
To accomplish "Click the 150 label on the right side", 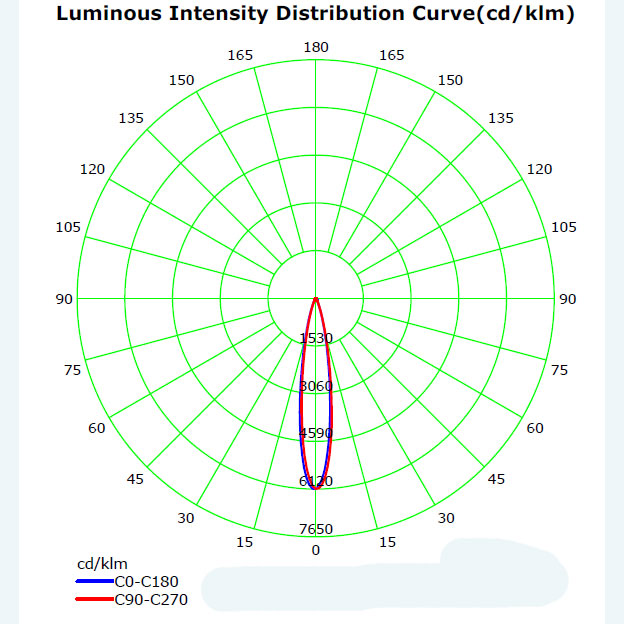I will (x=450, y=80).
